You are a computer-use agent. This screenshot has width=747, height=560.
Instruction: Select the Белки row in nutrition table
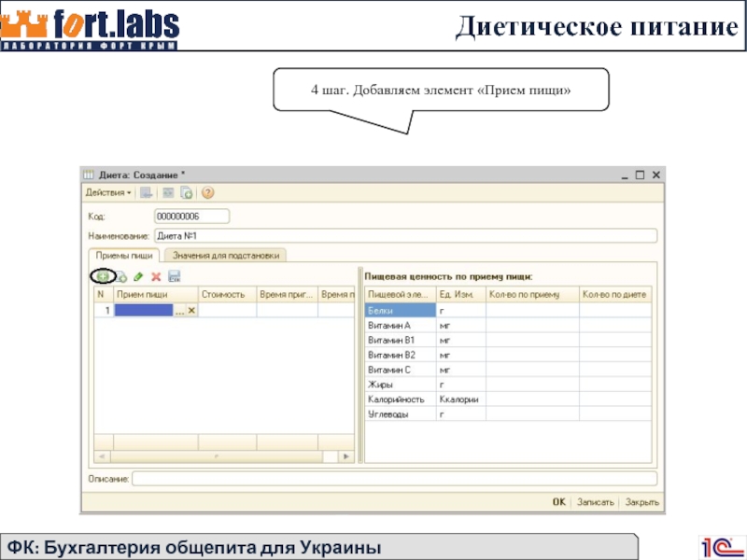400,311
